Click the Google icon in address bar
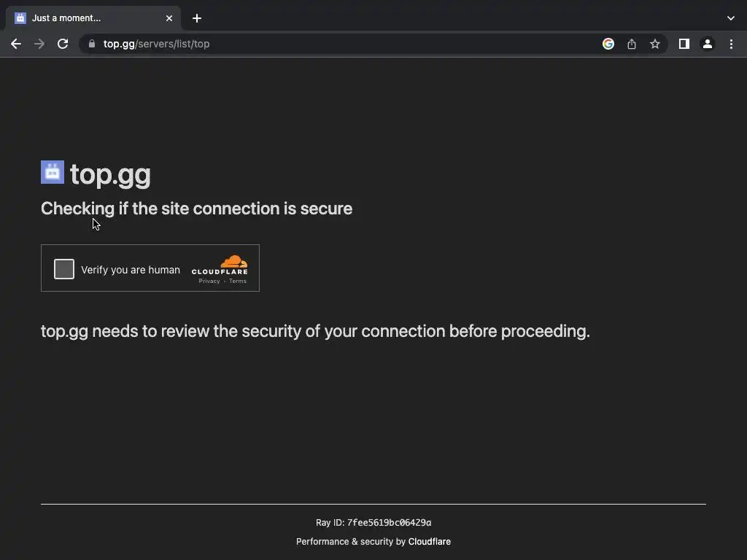Image resolution: width=747 pixels, height=560 pixels. coord(608,44)
